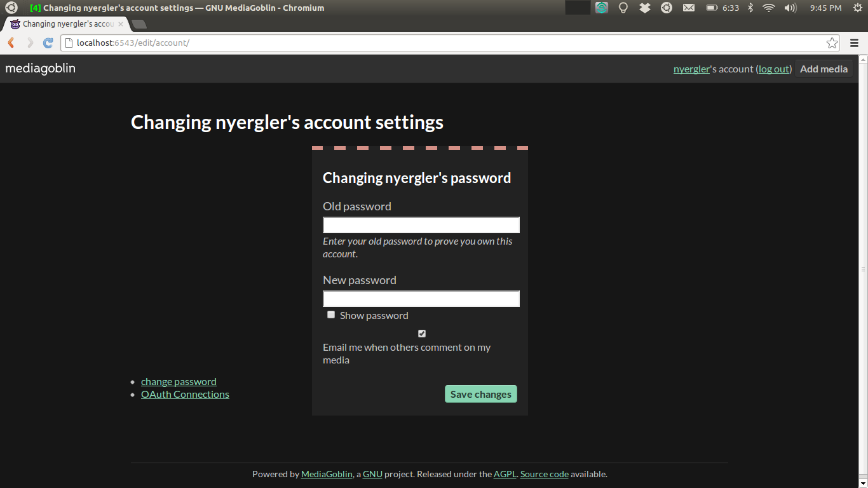Open the mail envelope indicator
The image size is (868, 488).
point(689,8)
